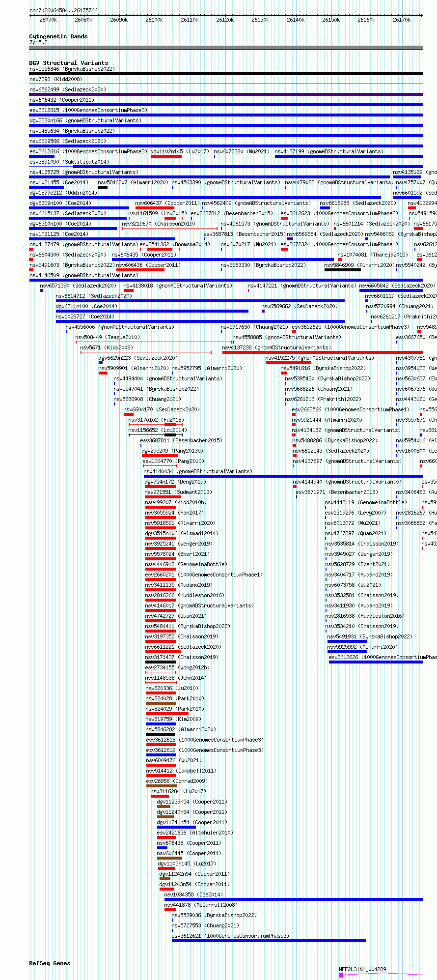The height and width of the screenshot is (980, 437).
Task: Open nsv971551 (Sudmant2013) label
Action: coord(179,492)
